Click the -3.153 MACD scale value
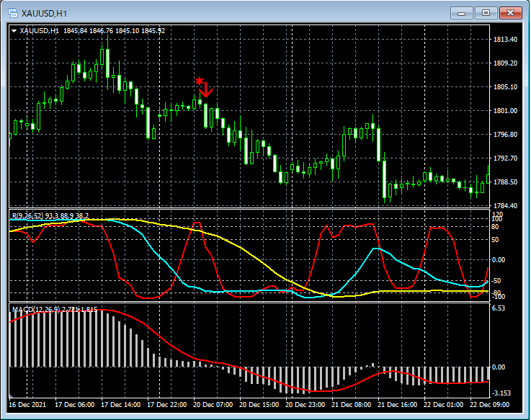This screenshot has width=531, height=420. coord(501,393)
